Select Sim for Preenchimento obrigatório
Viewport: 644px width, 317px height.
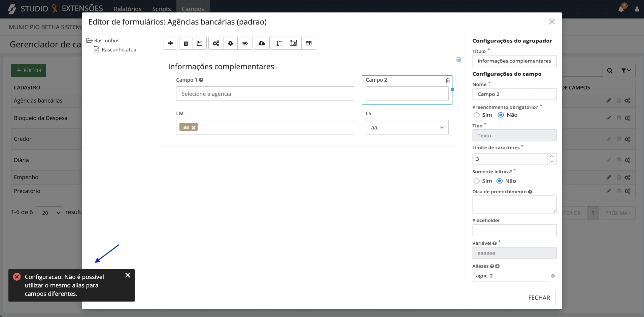tap(477, 115)
